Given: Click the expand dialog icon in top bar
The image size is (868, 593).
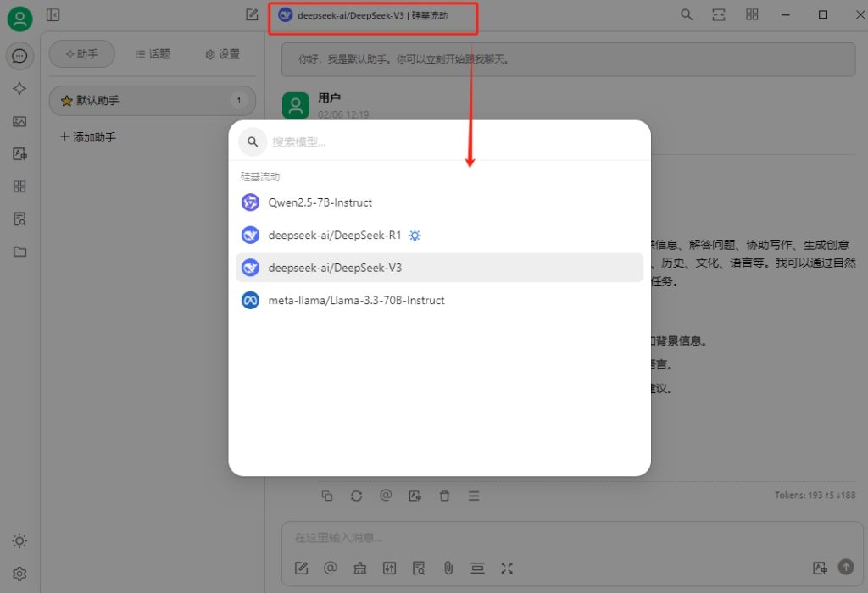Looking at the screenshot, I should (719, 15).
